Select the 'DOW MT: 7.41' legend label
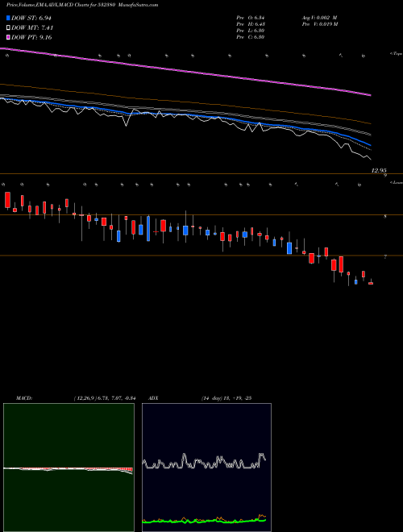Screen dimensions: 403x532 [32, 28]
